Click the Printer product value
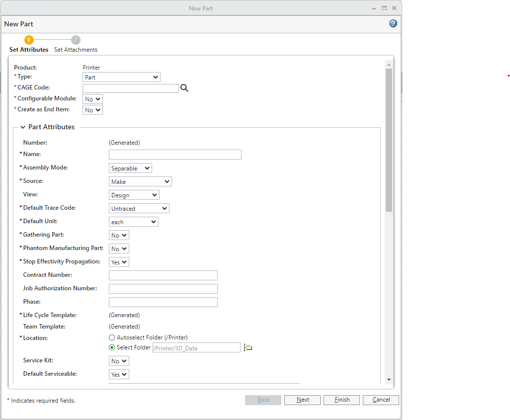This screenshot has width=510, height=420. (x=91, y=67)
